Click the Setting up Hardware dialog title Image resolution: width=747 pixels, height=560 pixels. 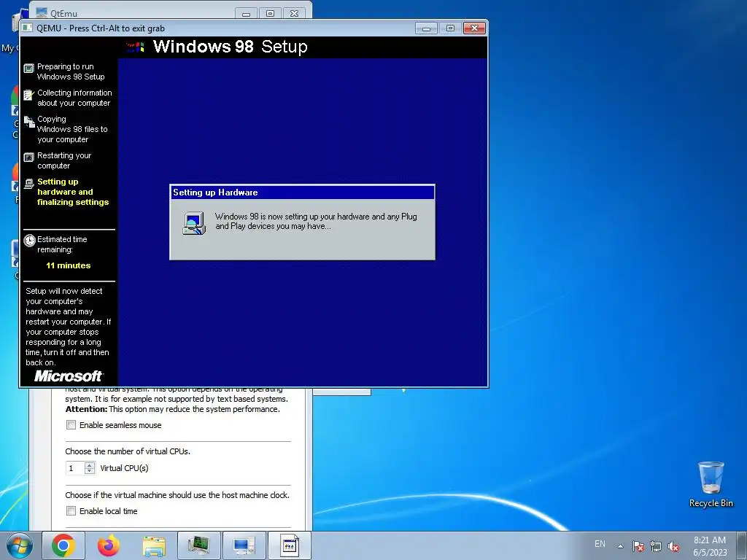215,192
